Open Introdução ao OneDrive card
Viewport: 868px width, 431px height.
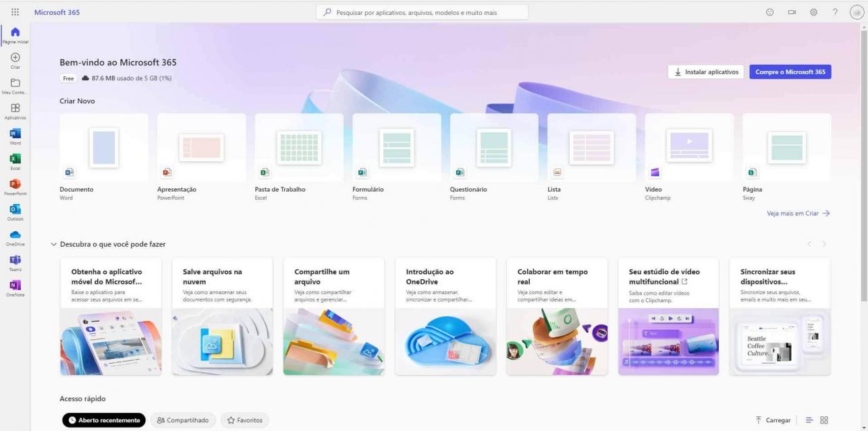point(445,316)
